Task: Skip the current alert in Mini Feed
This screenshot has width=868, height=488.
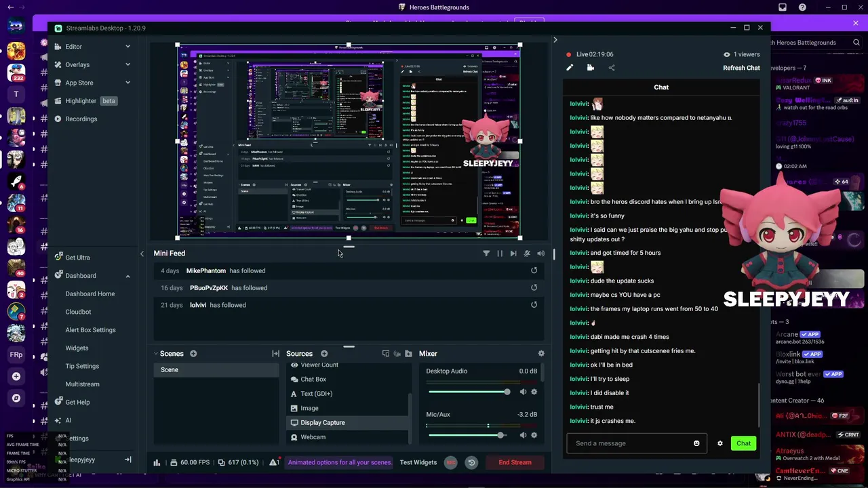Action: coord(513,253)
